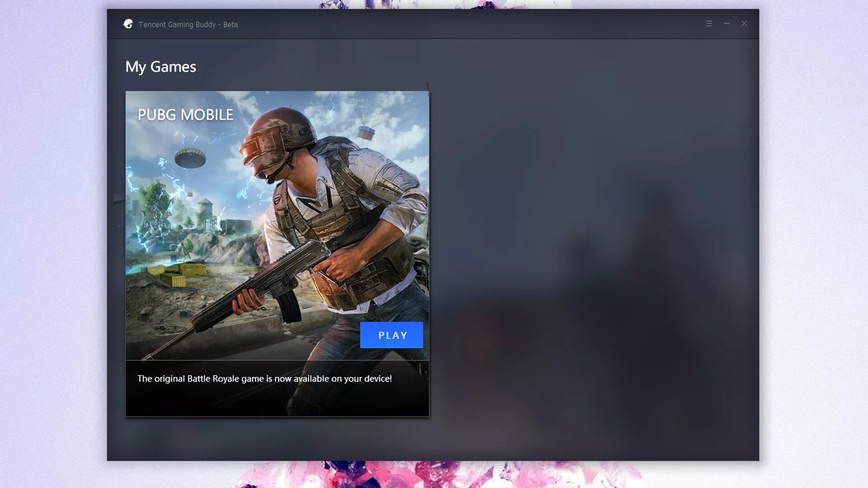Screen dimensions: 868x488
Task: Minimize the Tencent Gaming Buddy window
Action: click(726, 23)
